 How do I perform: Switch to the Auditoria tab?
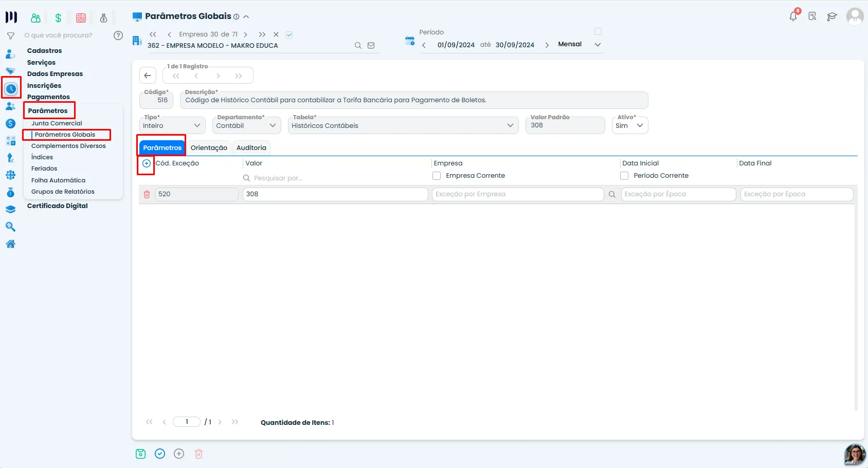click(251, 148)
